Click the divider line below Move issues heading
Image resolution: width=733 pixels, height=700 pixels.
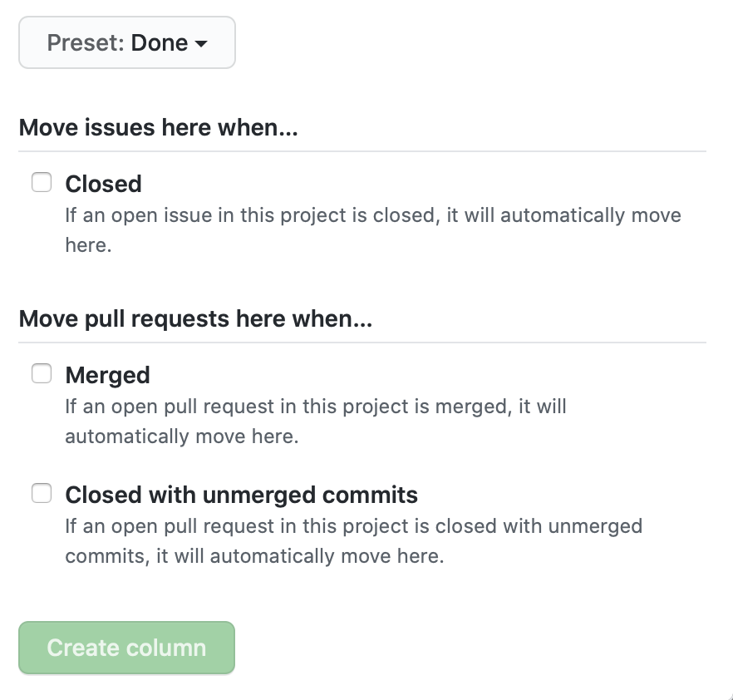coord(362,151)
